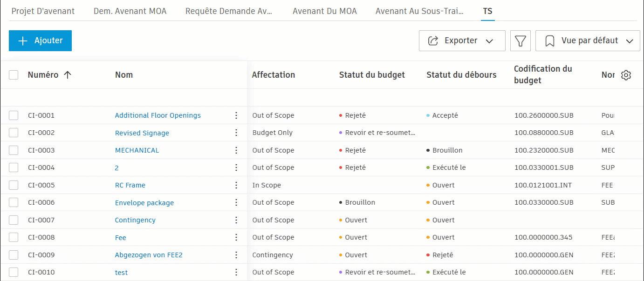644x281 pixels.
Task: Check the CI-0003 row checkbox
Action: pos(14,150)
